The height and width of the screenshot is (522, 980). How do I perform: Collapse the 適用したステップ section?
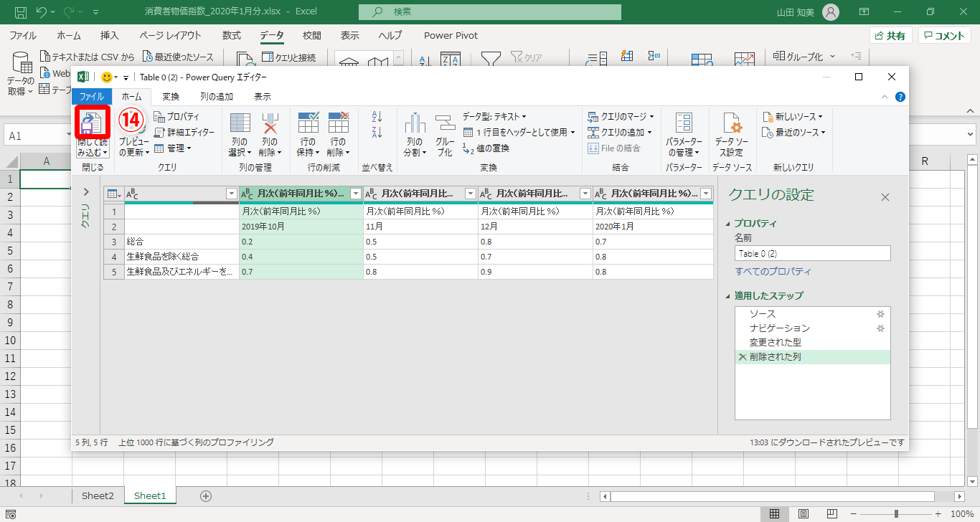coord(729,295)
